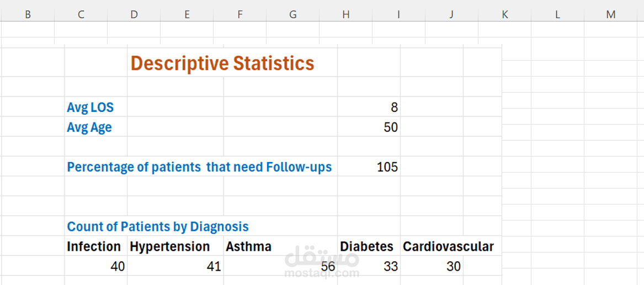Click the Descriptive Statistics title cell
Screen dimensions: 644x285
tap(222, 63)
